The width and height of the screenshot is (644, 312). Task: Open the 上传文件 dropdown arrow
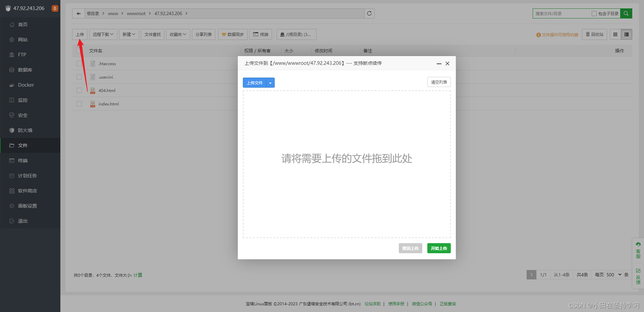pos(270,83)
